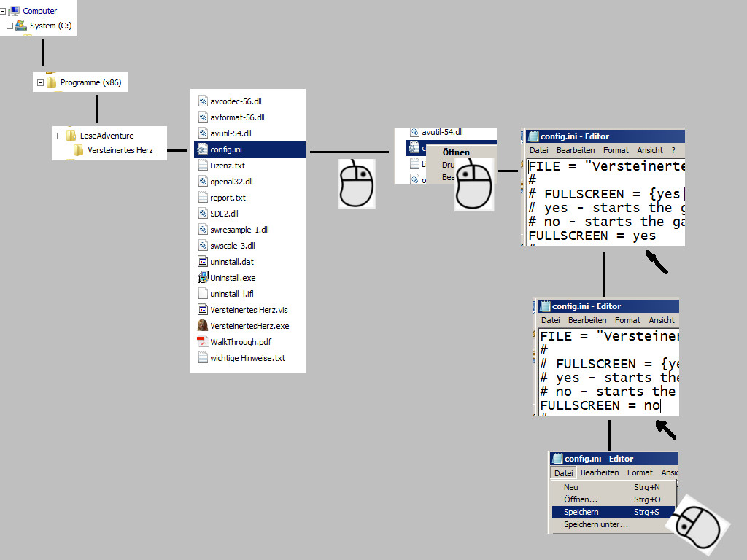
Task: Click the uninstall.dat file icon
Action: 204,262
